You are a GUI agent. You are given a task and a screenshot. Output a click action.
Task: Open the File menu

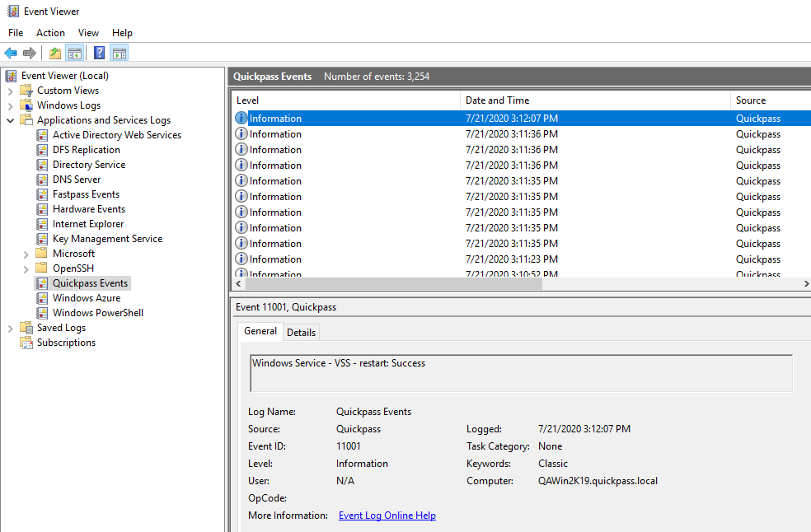16,33
